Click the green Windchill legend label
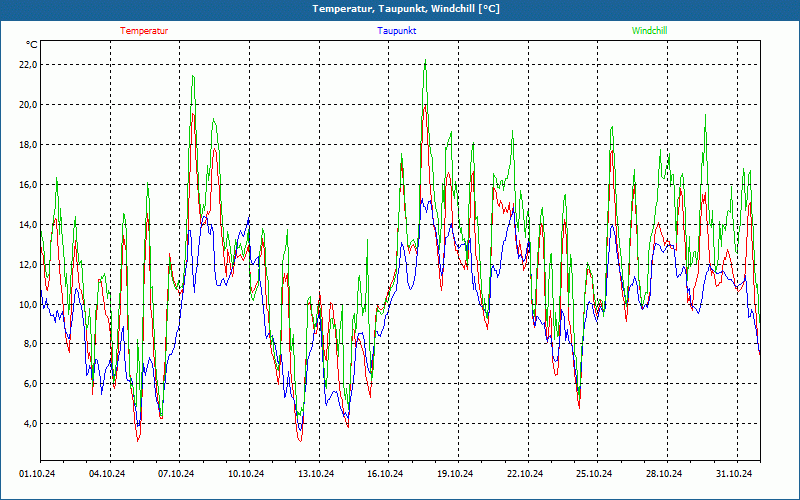This screenshot has height=500, width=800. [649, 31]
